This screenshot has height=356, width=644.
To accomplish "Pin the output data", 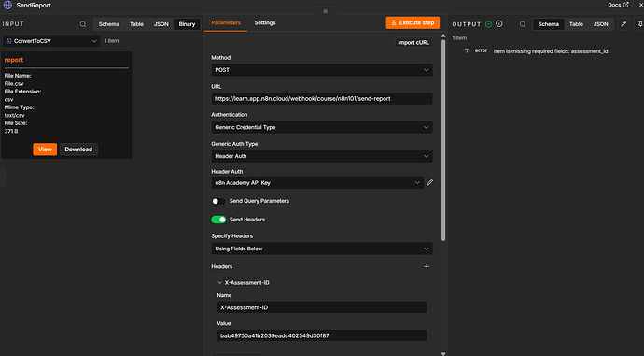I will click(640, 24).
